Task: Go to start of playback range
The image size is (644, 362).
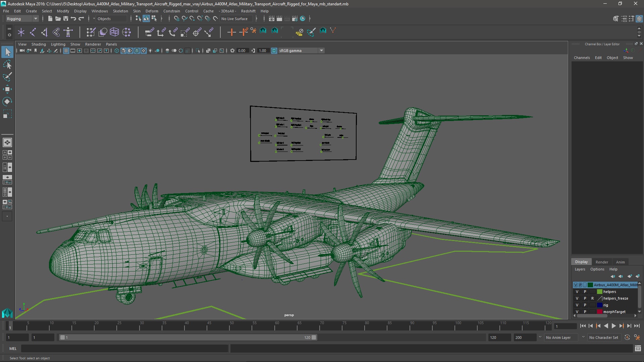Action: tap(583, 326)
